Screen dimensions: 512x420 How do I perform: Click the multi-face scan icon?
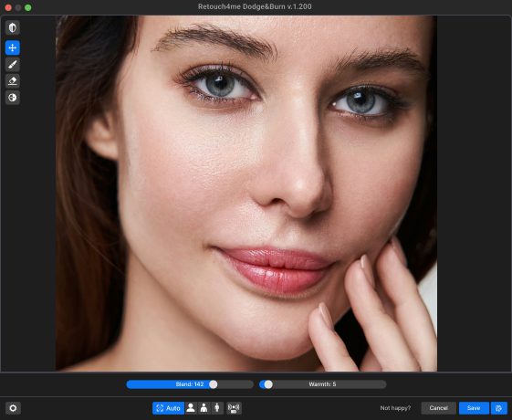tap(234, 408)
